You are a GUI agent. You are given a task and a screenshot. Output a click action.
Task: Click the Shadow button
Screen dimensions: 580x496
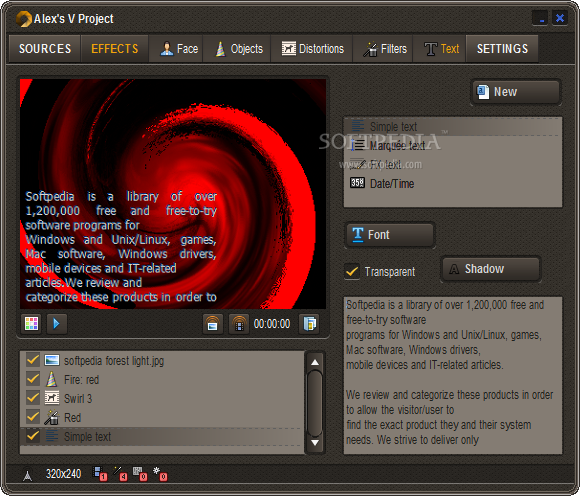491,269
